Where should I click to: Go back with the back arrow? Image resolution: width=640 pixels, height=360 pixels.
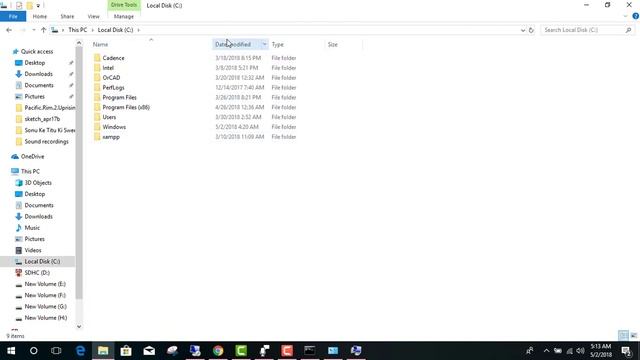tap(9, 30)
